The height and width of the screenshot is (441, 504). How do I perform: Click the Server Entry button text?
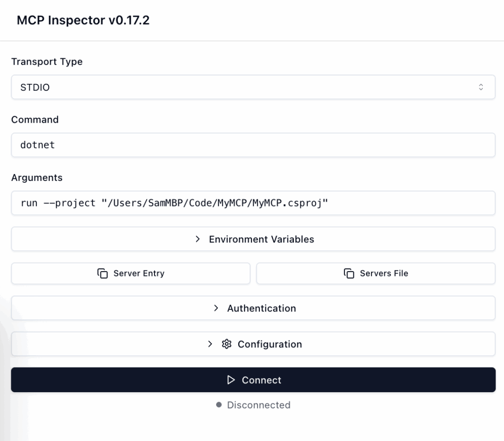click(139, 273)
